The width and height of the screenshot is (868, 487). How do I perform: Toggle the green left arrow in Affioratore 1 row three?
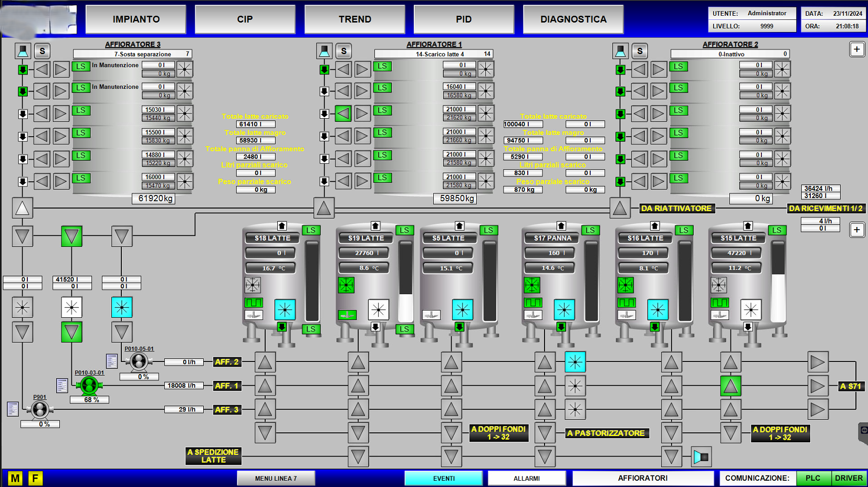(x=343, y=113)
